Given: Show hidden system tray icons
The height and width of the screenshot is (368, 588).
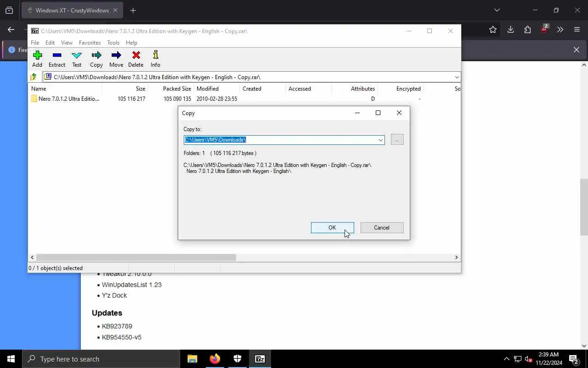Looking at the screenshot, I should click(x=507, y=359).
